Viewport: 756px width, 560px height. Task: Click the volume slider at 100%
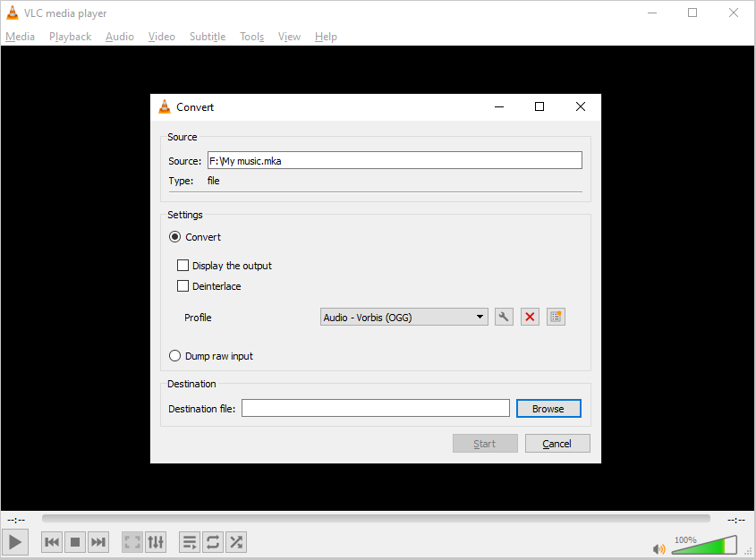pyautogui.click(x=705, y=545)
